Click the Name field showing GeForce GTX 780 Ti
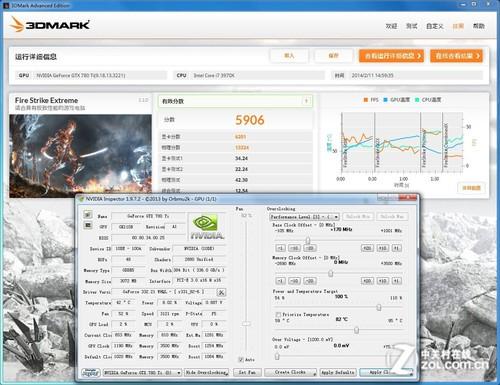 pyautogui.click(x=148, y=216)
